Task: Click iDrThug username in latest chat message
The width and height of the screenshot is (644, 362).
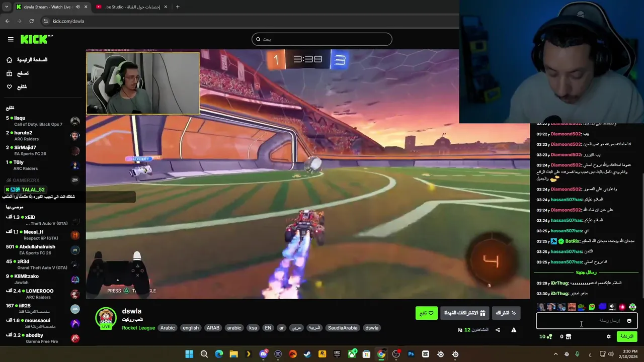Action: [x=559, y=293]
